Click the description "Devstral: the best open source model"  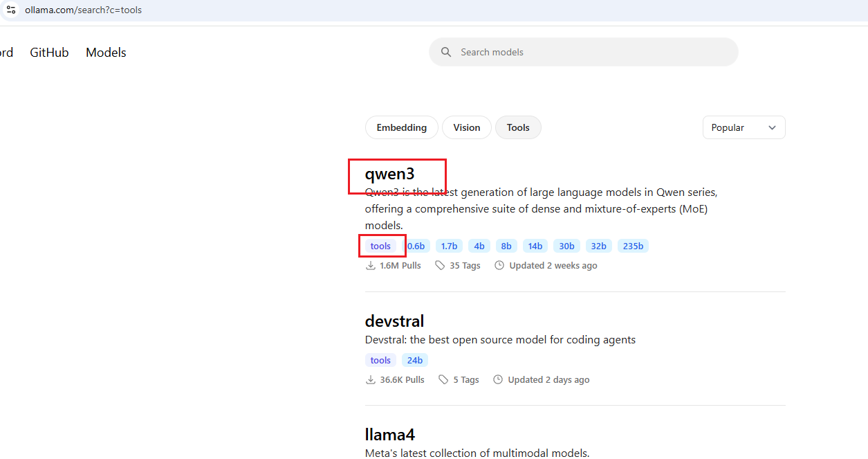[500, 340]
